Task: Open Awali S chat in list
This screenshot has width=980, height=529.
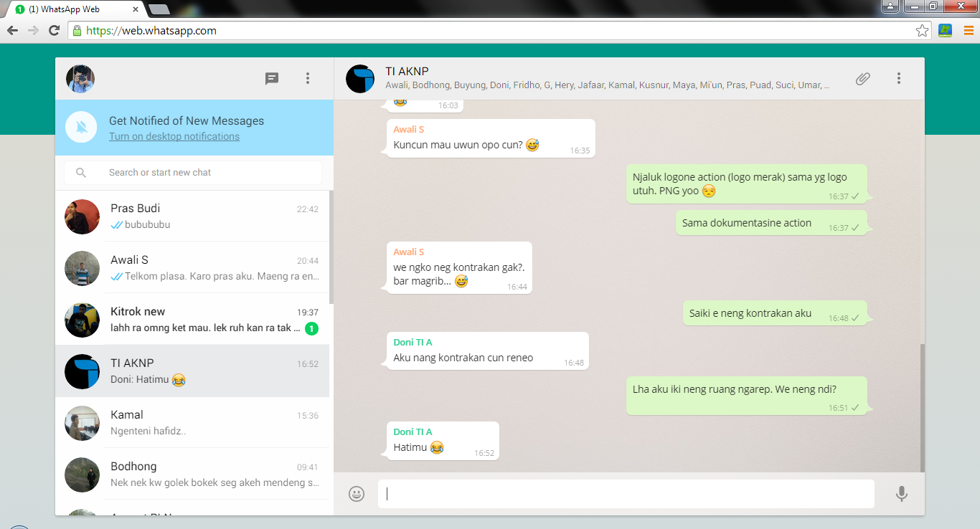Action: coord(192,267)
